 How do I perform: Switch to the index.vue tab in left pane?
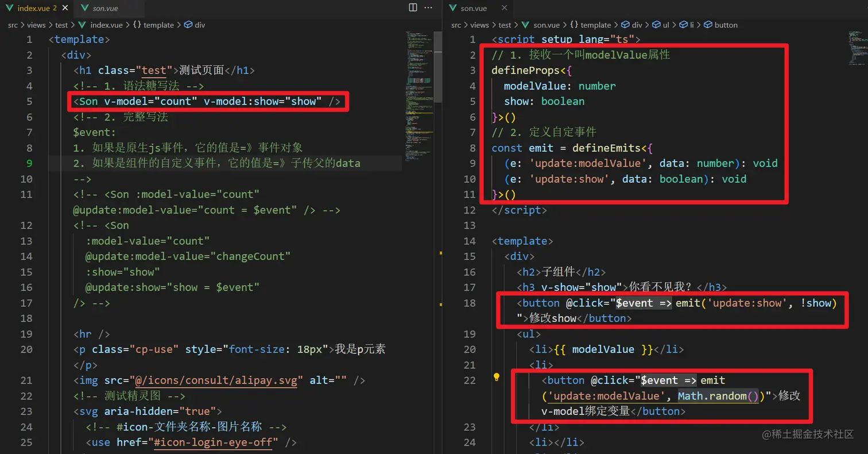click(x=36, y=9)
